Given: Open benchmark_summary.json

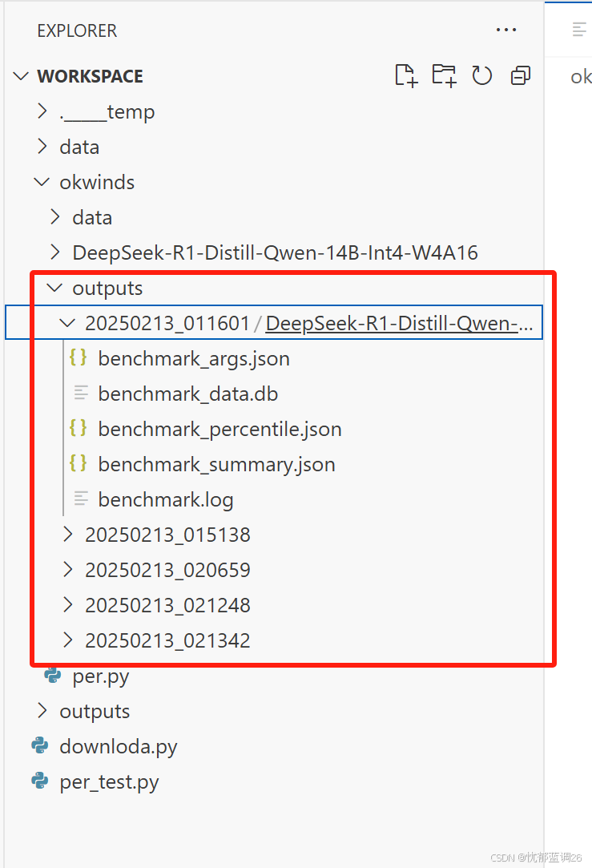Looking at the screenshot, I should (216, 464).
